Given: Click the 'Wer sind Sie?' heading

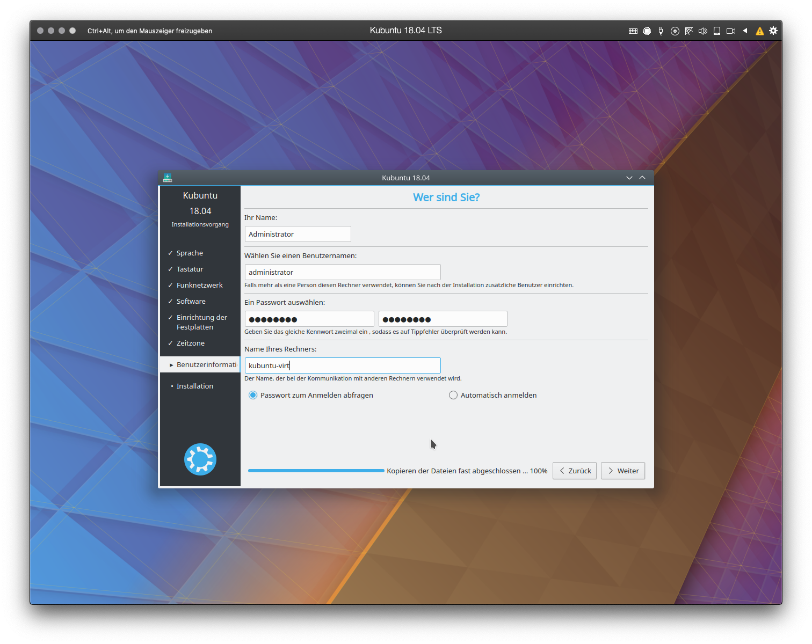Looking at the screenshot, I should click(x=446, y=197).
